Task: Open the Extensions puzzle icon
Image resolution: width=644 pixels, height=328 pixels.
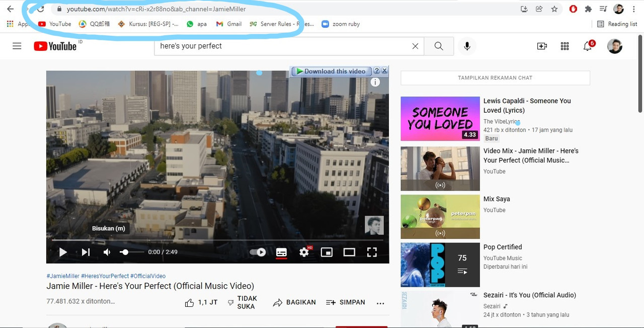Action: (588, 9)
